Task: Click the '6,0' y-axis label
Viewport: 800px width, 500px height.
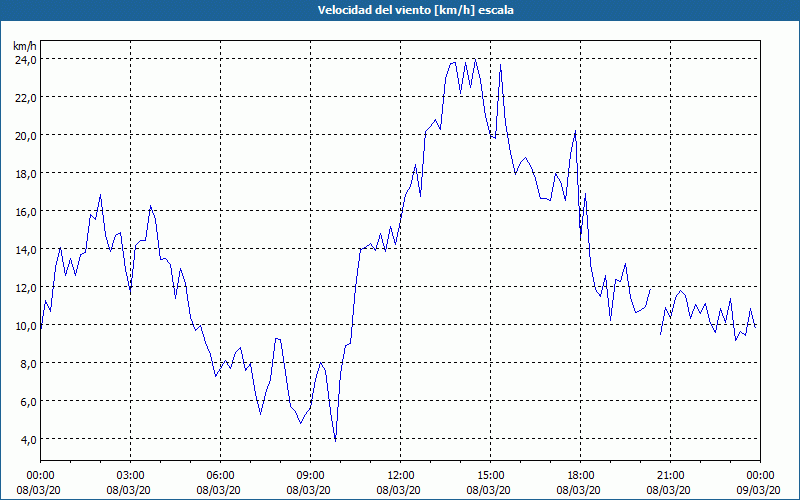Action: (x=28, y=402)
